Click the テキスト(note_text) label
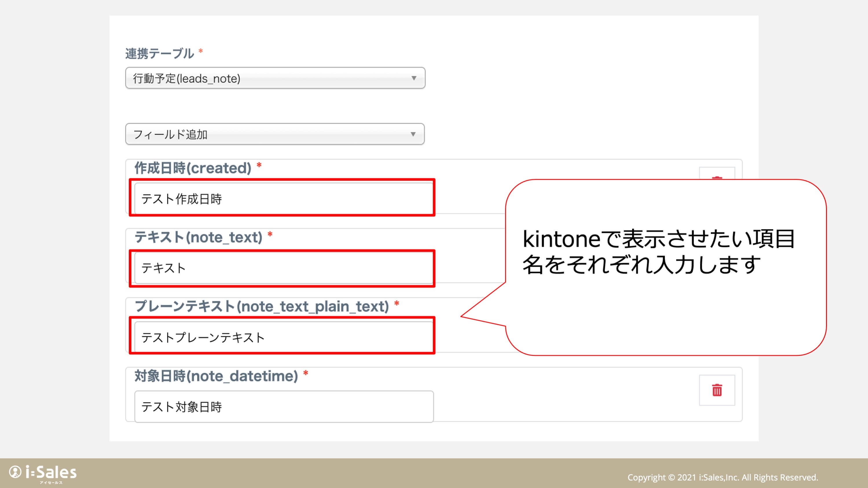The height and width of the screenshot is (488, 868). click(198, 237)
